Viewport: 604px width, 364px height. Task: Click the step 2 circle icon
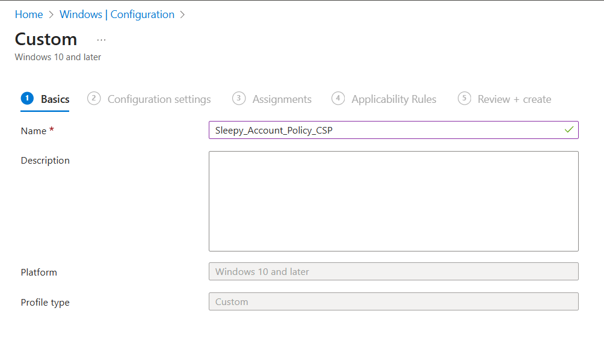click(94, 99)
